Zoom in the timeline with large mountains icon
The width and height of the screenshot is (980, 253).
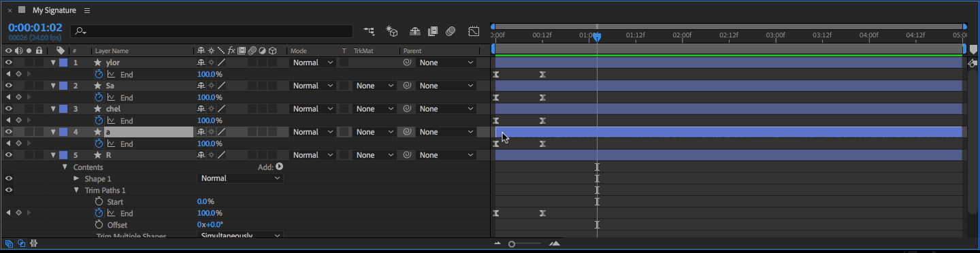[x=555, y=243]
